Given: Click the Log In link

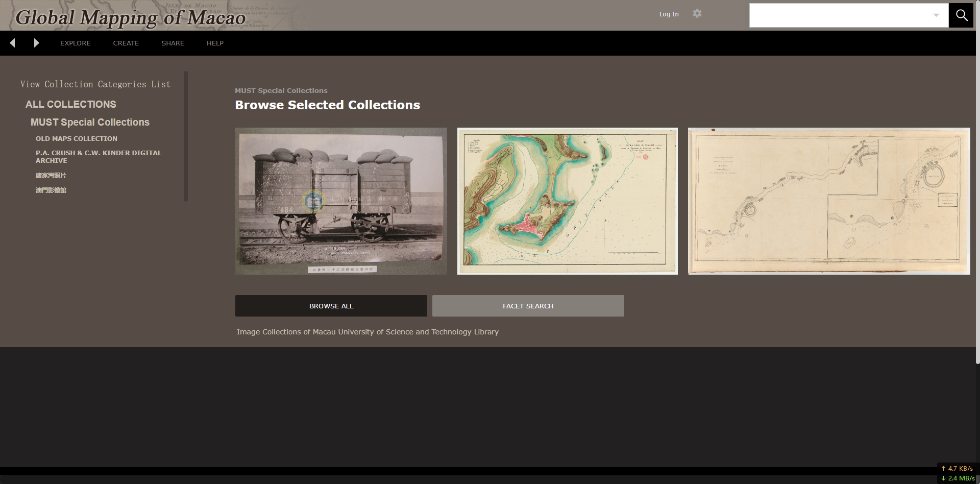Looking at the screenshot, I should pyautogui.click(x=669, y=14).
